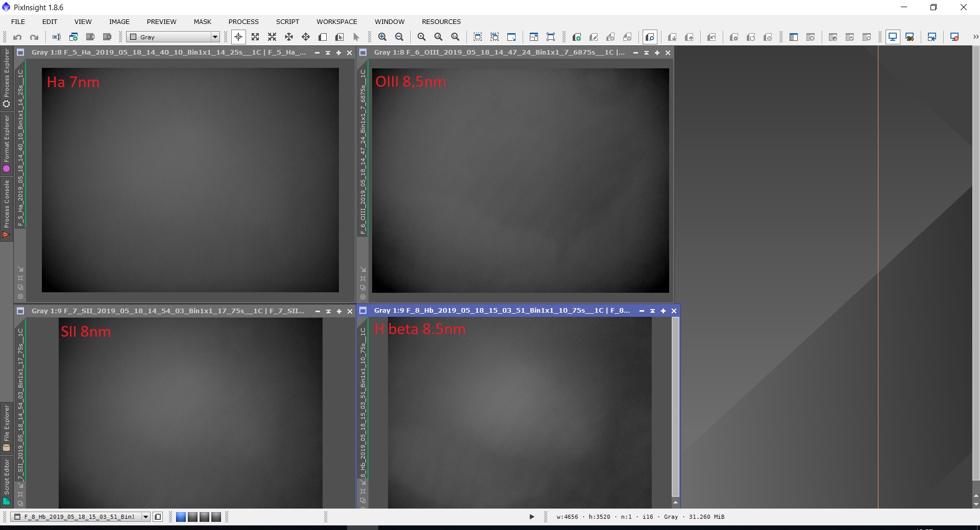Screen dimensions: 980x530
Task: Select the Zoom Out magnifier tool
Action: tap(399, 37)
